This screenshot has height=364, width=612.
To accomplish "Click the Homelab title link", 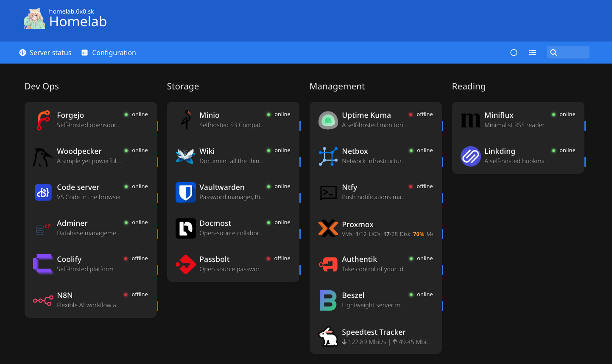I will (78, 22).
